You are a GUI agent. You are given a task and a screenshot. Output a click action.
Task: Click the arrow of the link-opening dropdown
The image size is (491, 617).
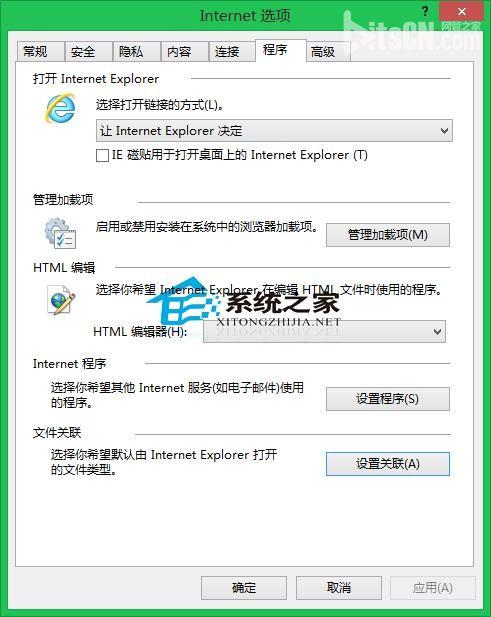[444, 131]
